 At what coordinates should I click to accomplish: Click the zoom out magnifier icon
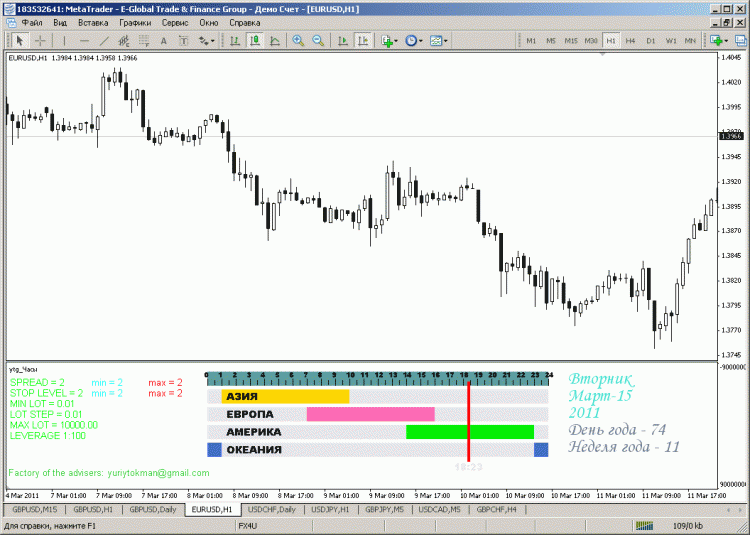point(318,41)
